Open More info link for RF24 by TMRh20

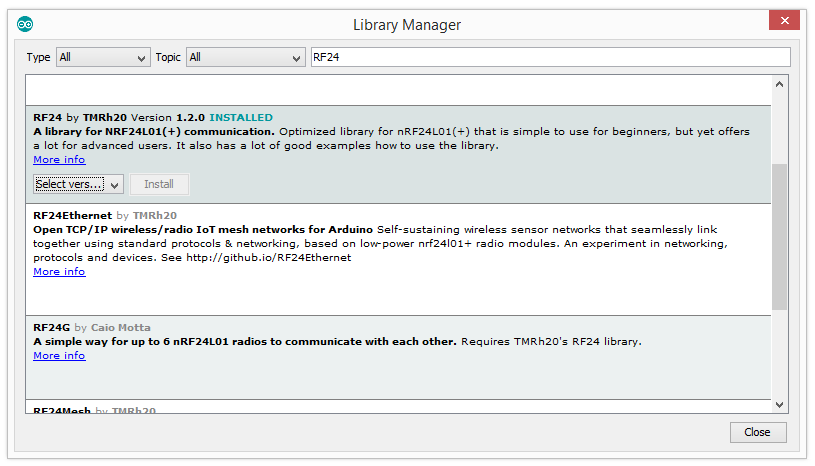[59, 159]
